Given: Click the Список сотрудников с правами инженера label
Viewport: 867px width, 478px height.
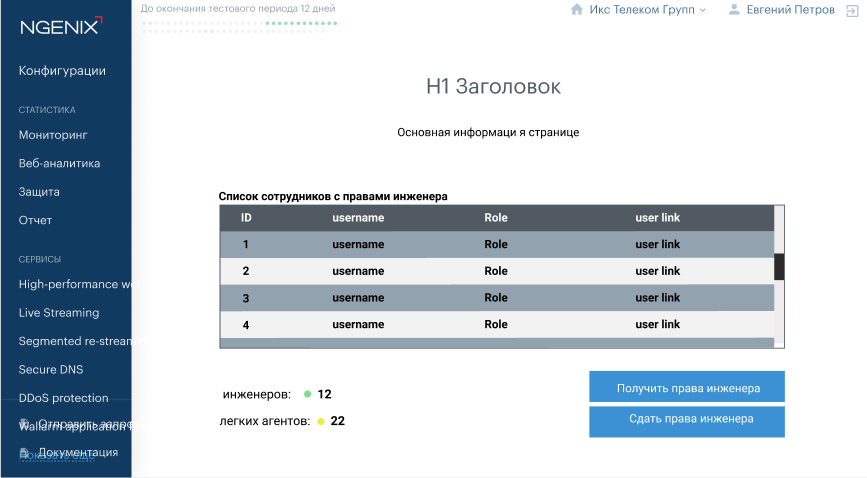Looking at the screenshot, I should [333, 196].
